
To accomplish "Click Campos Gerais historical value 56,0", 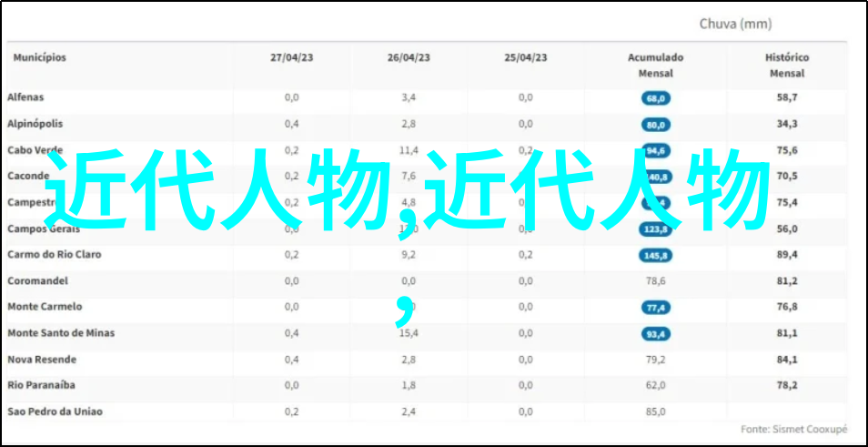I will (787, 229).
